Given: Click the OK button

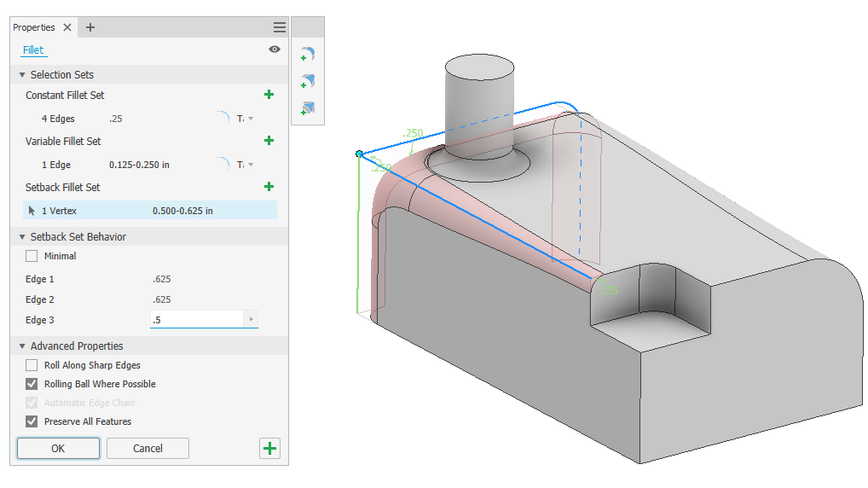Looking at the screenshot, I should tap(58, 448).
